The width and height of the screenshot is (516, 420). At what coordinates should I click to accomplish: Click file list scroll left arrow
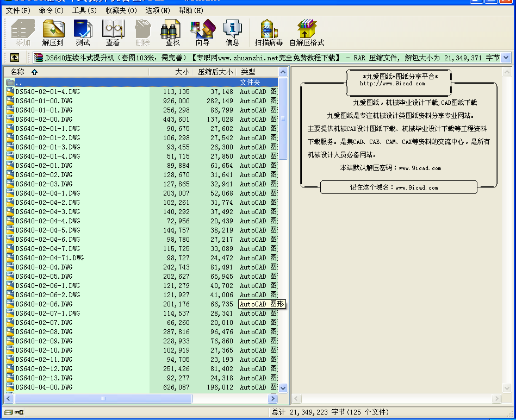[9, 399]
